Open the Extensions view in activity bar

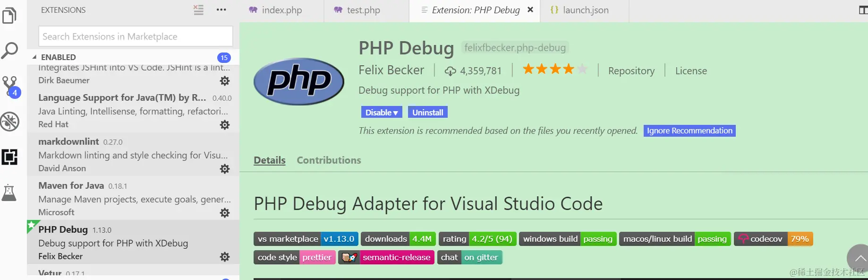click(9, 157)
